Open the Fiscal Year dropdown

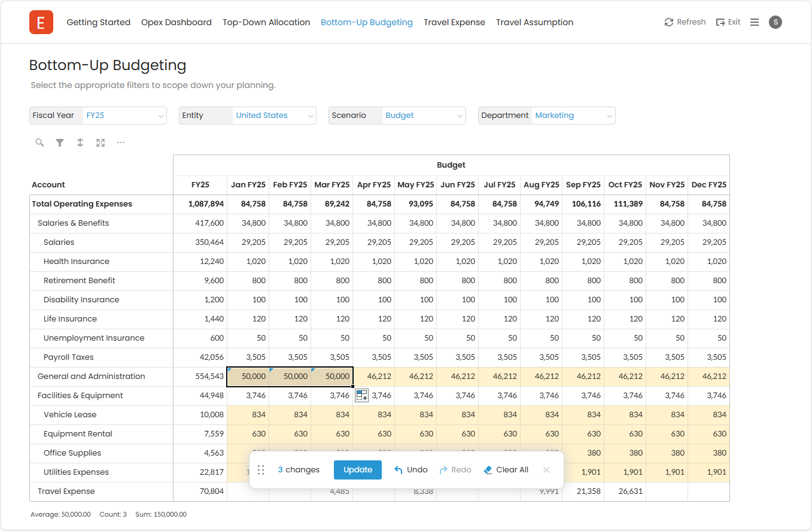point(124,116)
